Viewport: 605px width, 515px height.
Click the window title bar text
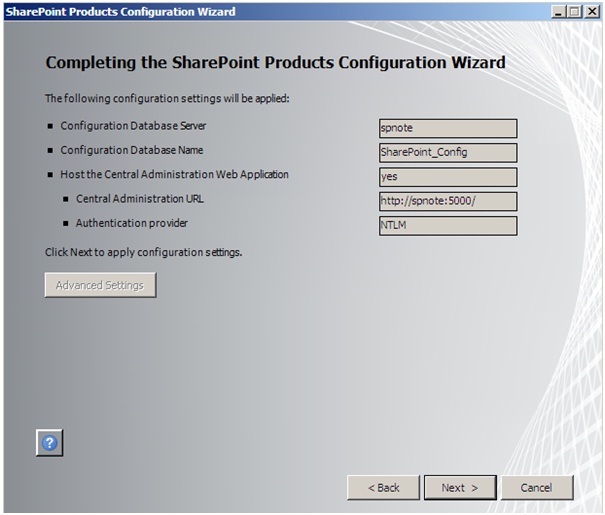(120, 12)
